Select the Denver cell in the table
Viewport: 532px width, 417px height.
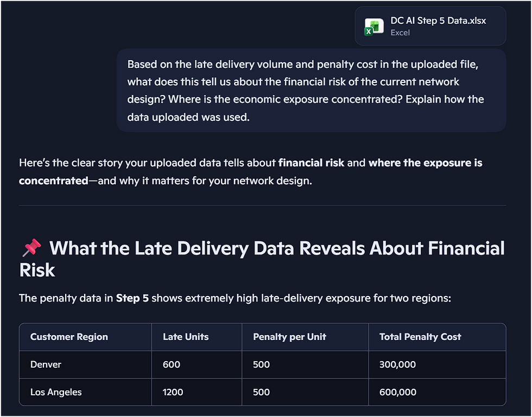(46, 364)
